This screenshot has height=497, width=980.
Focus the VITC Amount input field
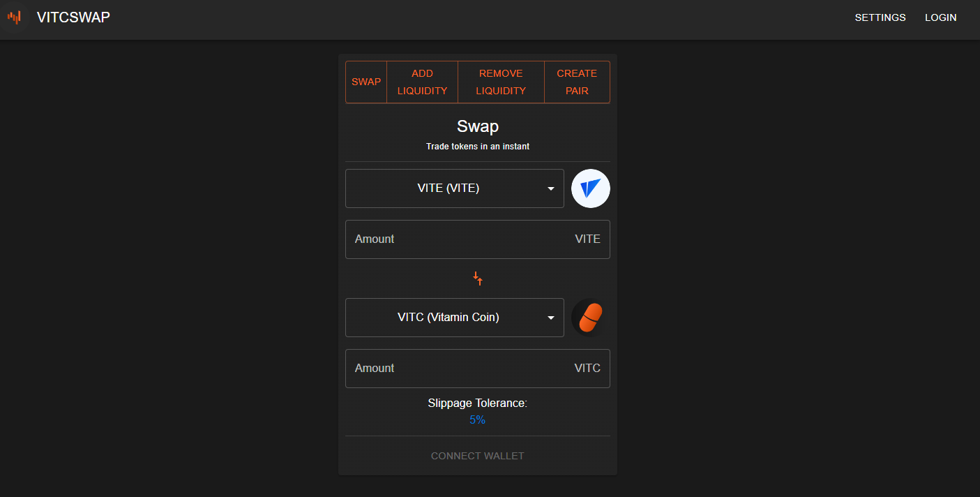click(x=478, y=369)
